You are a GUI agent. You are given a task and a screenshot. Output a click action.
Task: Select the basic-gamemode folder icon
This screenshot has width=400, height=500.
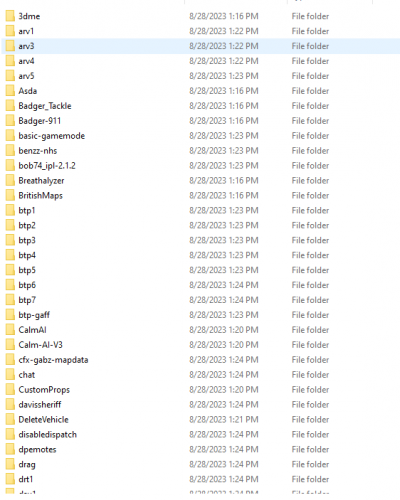coord(10,136)
